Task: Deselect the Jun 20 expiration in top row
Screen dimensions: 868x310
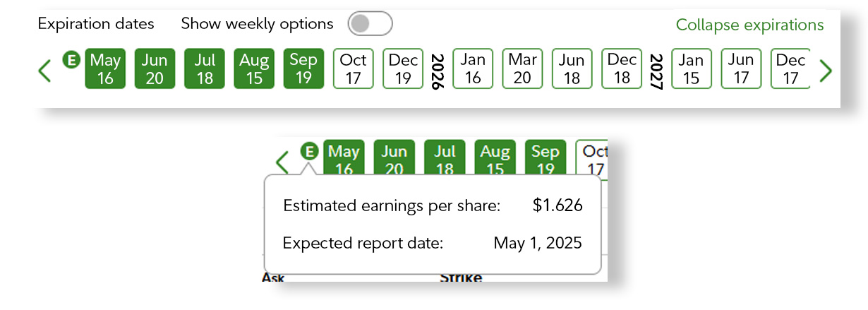Action: click(x=155, y=68)
